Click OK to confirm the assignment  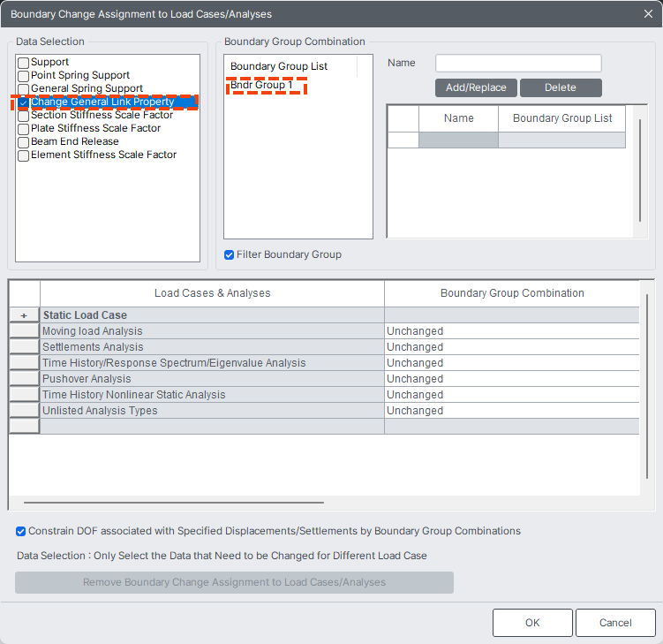point(532,623)
